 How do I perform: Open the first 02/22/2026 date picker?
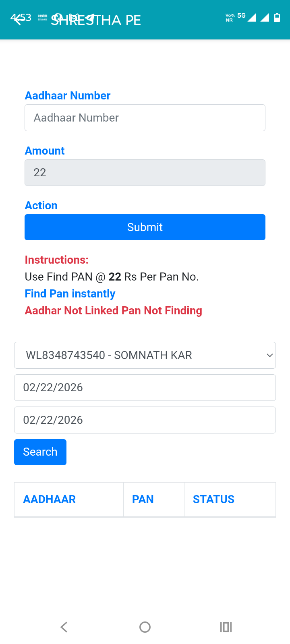click(x=145, y=387)
